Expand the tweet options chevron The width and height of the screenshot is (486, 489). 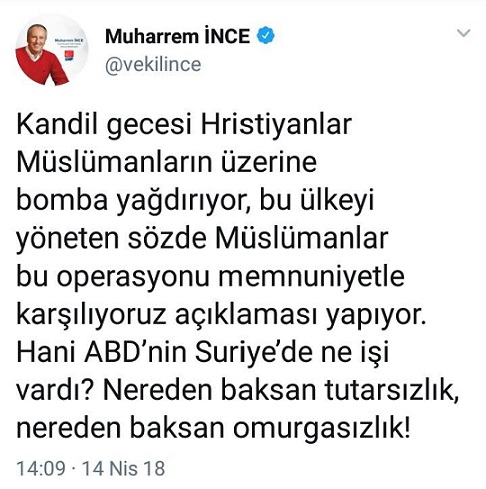pos(463,33)
